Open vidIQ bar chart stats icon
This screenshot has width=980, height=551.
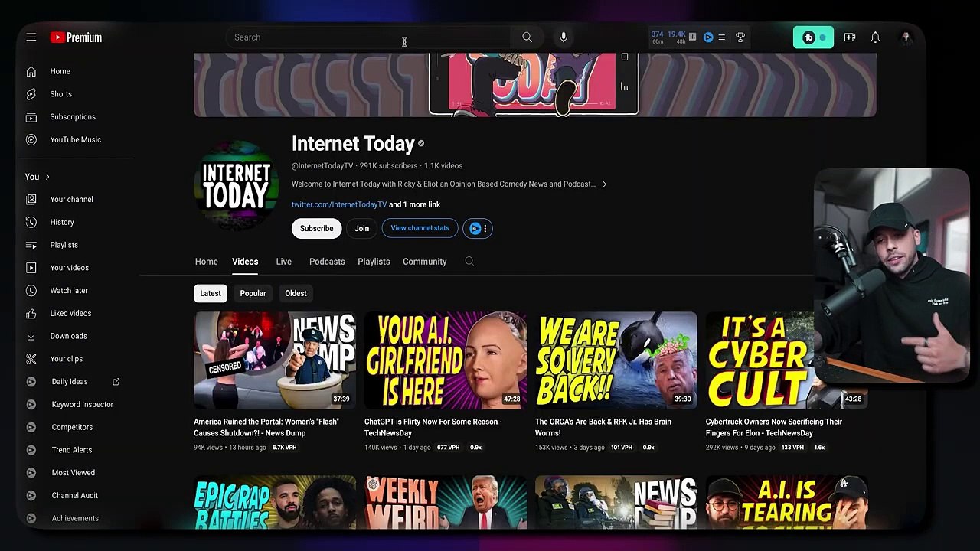point(692,37)
